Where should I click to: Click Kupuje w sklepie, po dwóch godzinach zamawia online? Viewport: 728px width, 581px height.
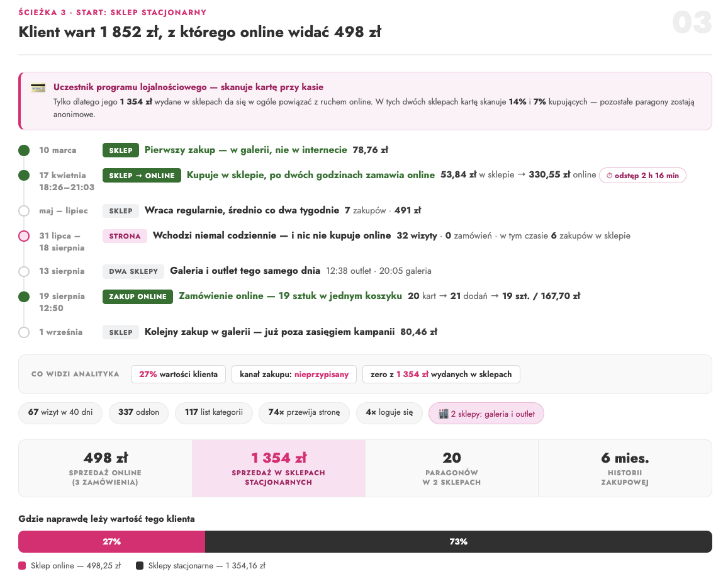(x=311, y=175)
